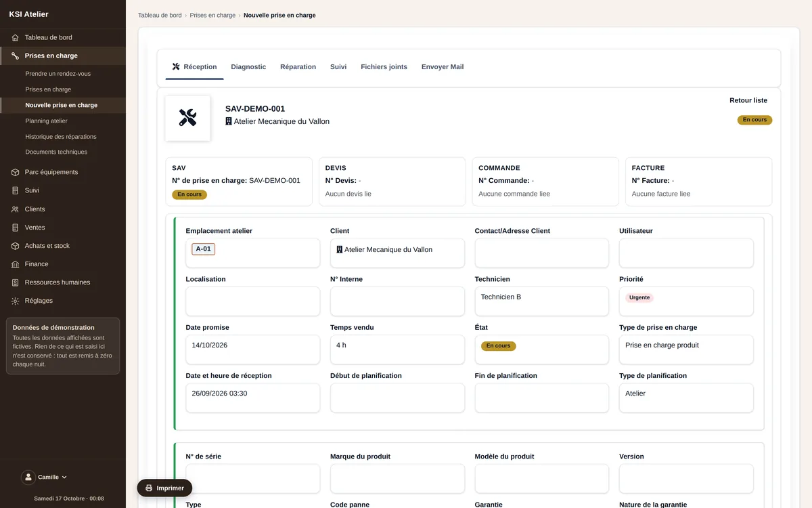The image size is (812, 508).
Task: Click the Prises en charge wrench icon
Action: [15, 56]
